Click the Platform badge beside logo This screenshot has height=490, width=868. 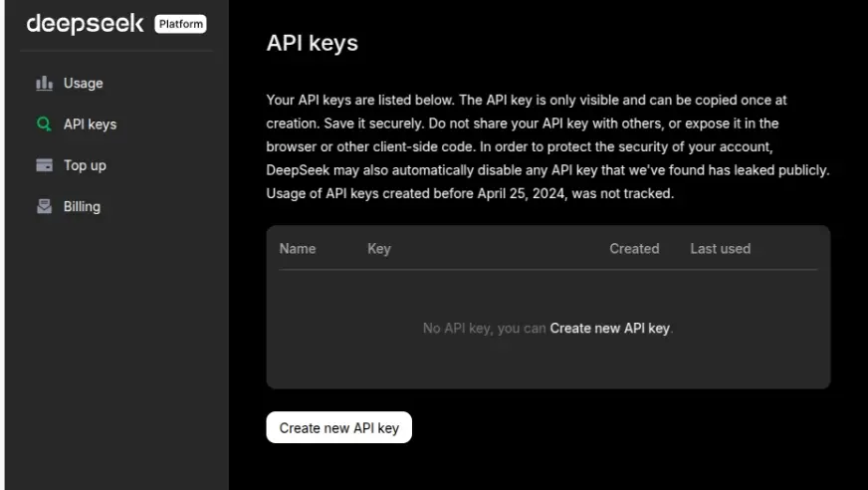(180, 24)
